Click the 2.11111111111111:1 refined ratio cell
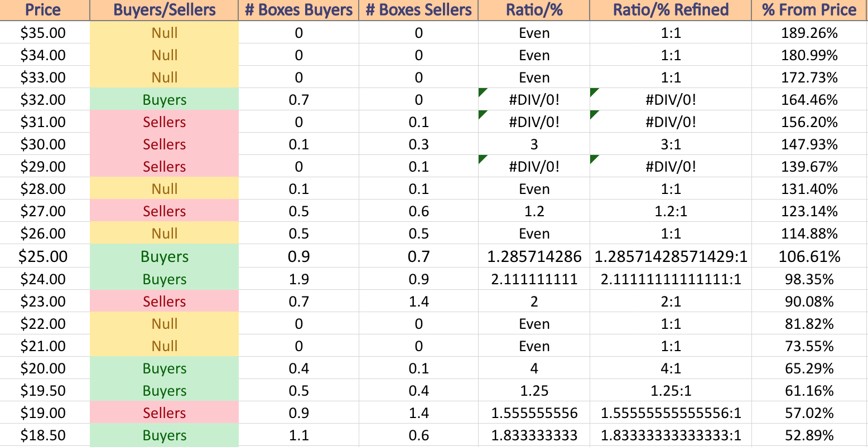Viewport: 868px width, 447px height. pyautogui.click(x=671, y=279)
